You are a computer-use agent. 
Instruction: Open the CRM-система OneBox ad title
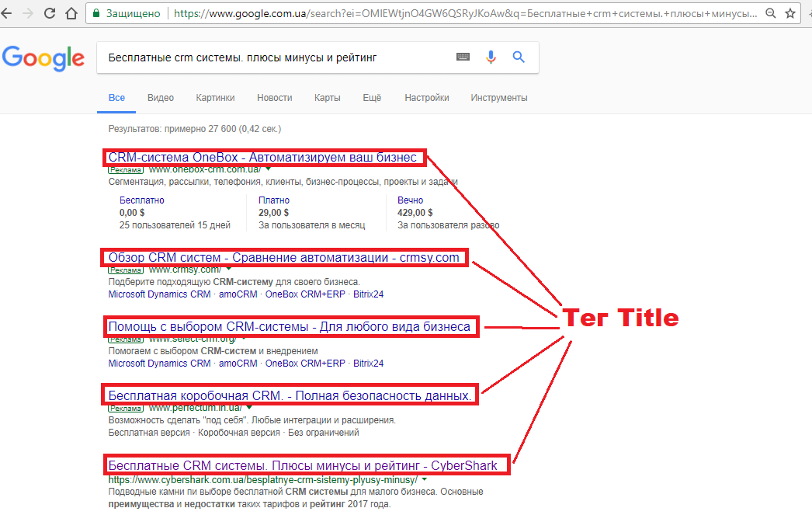point(262,157)
